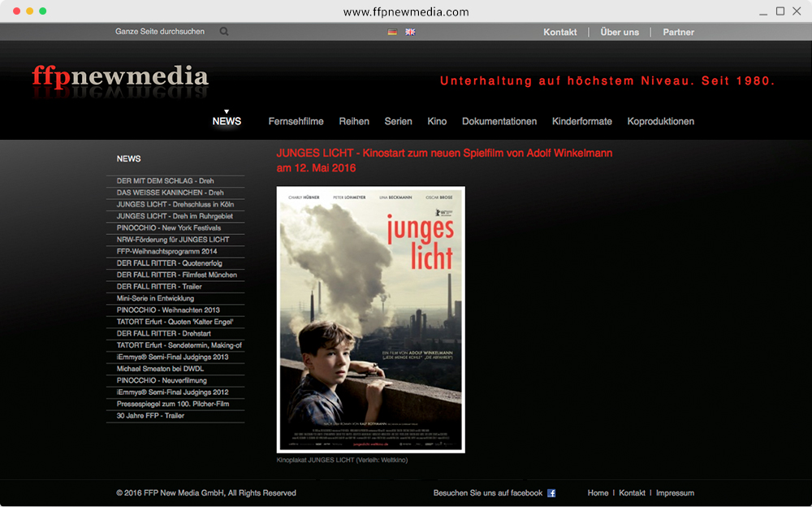Click the red close window dot
Screen dimensions: 812x507
pos(16,11)
